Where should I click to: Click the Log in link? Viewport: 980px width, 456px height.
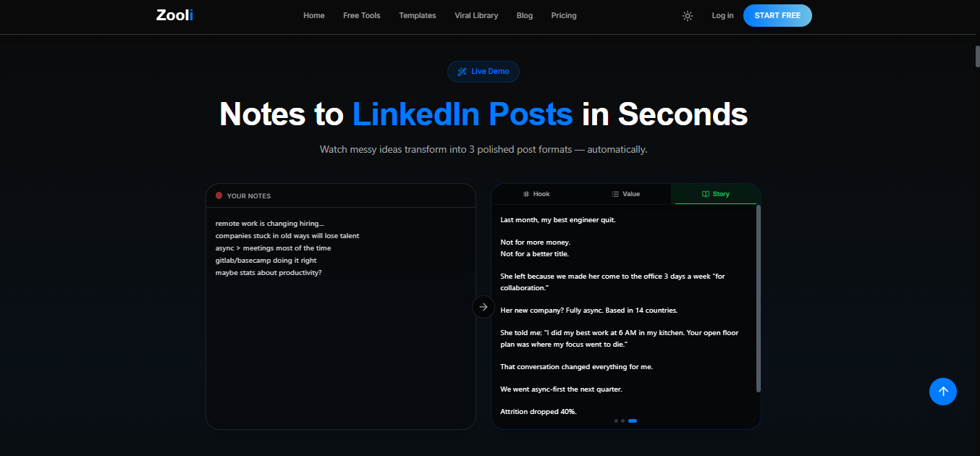coord(722,15)
